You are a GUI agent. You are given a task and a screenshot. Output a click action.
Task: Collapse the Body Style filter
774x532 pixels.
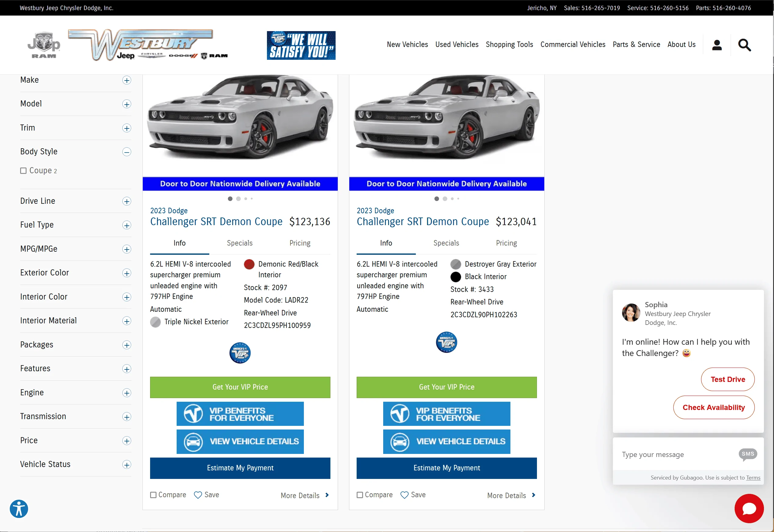pos(127,152)
